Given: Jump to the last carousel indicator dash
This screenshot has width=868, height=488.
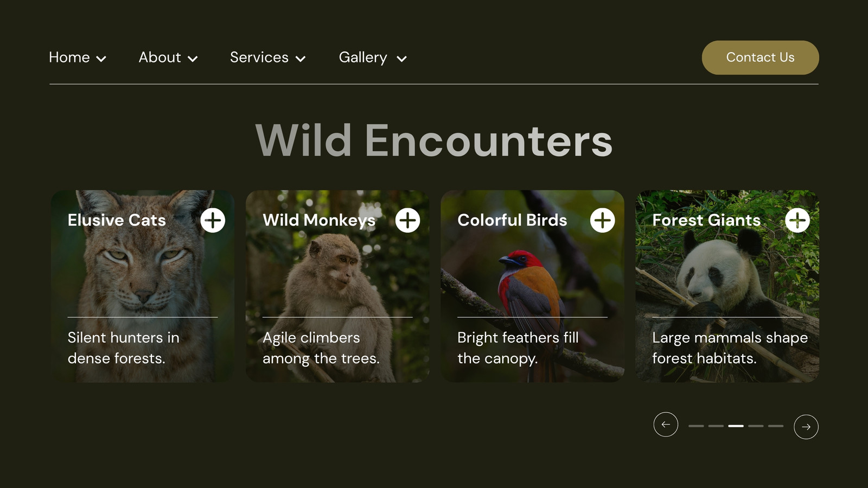Looking at the screenshot, I should coord(776,426).
